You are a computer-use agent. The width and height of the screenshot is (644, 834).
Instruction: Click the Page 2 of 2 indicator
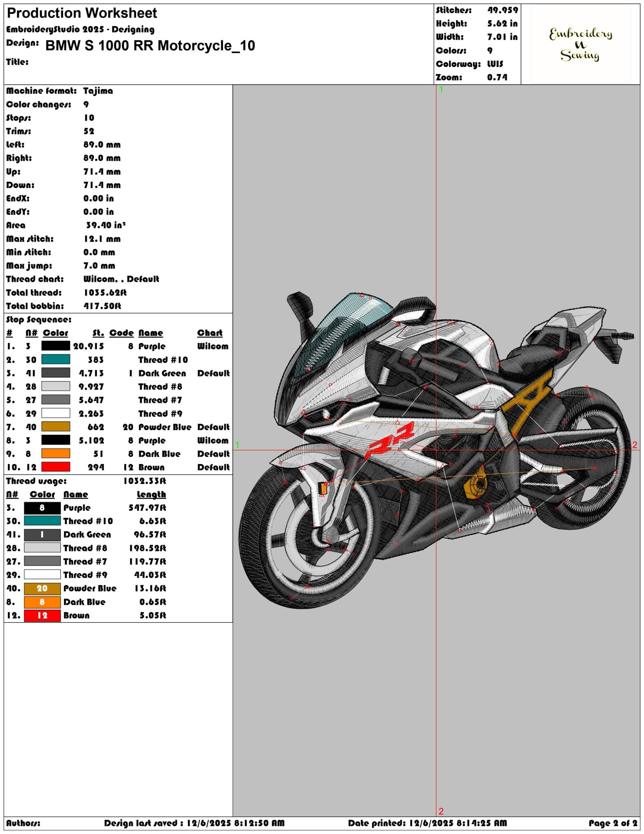tap(613, 823)
